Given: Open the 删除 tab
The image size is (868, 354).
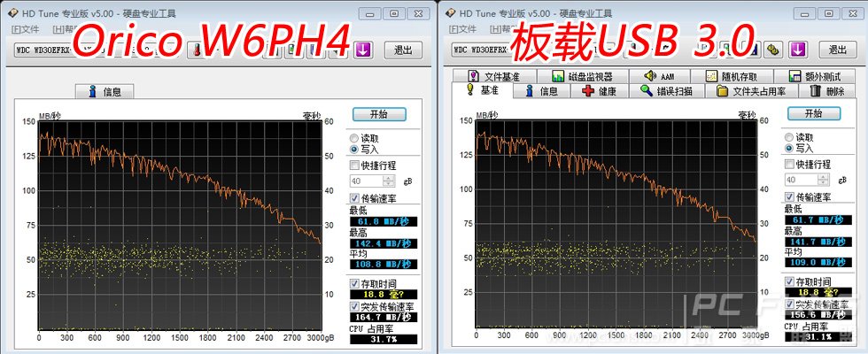Looking at the screenshot, I should click(827, 91).
